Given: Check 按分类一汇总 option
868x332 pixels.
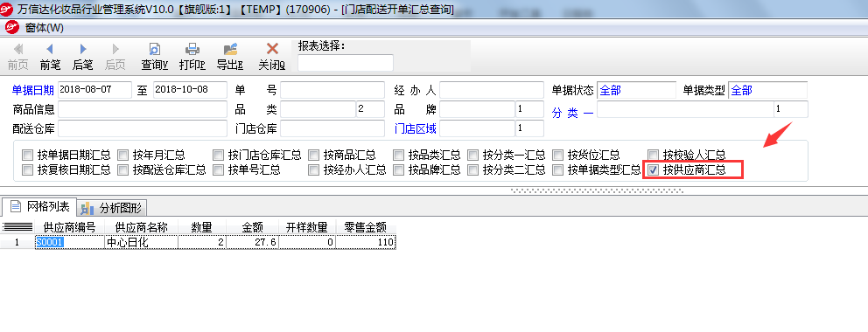Looking at the screenshot, I should (472, 155).
